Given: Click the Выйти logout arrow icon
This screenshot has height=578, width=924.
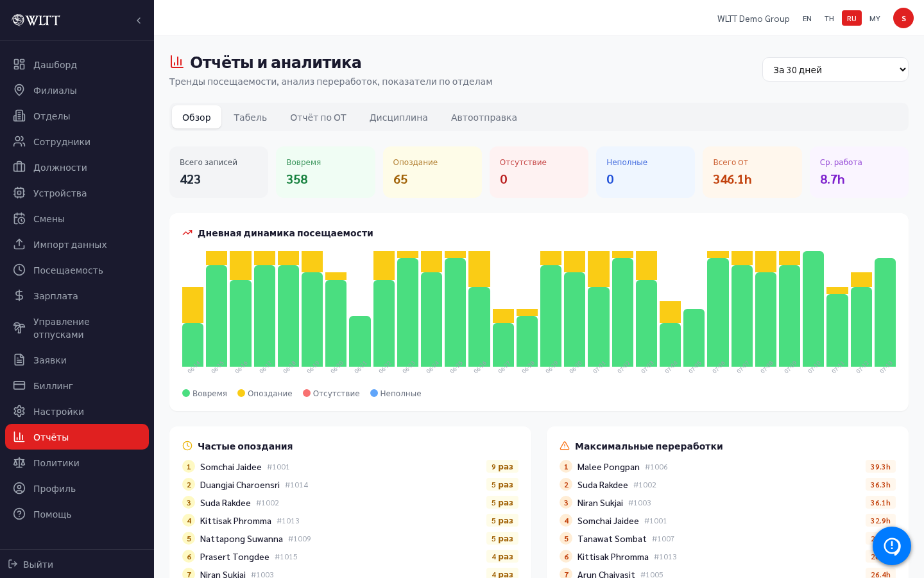Looking at the screenshot, I should click(13, 564).
